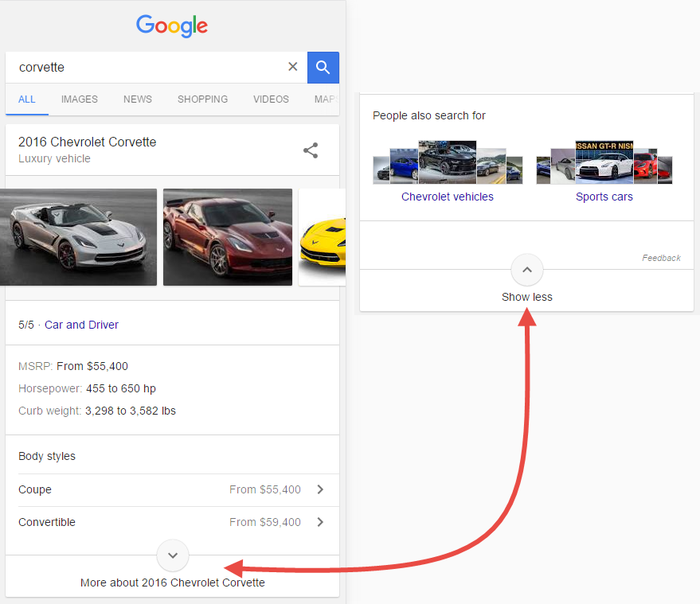This screenshot has height=604, width=700.
Task: Expand card with the down-chevron circle button
Action: (173, 555)
